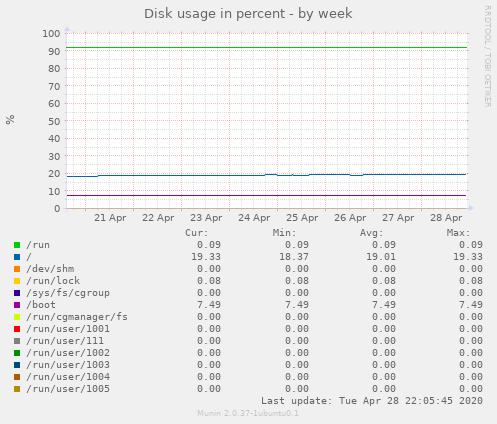The height and width of the screenshot is (424, 497).
Task: Click the '24 Apr' x-axis label
Action: click(x=254, y=218)
